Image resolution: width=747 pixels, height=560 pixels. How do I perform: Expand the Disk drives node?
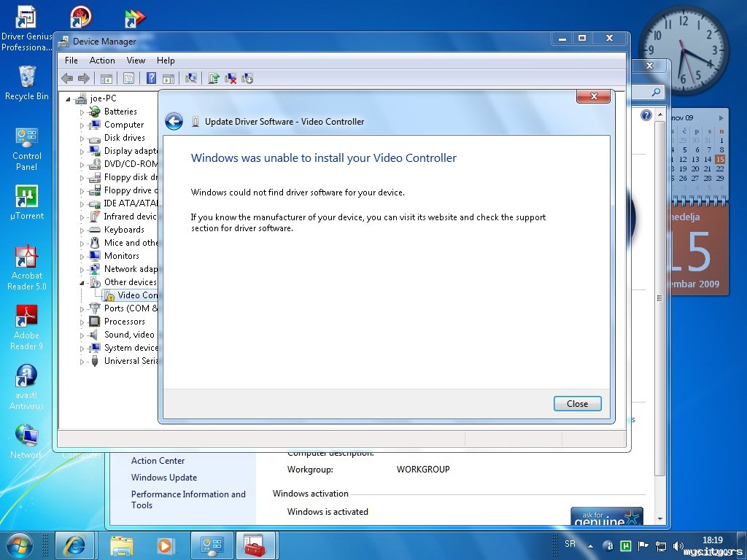(82, 139)
